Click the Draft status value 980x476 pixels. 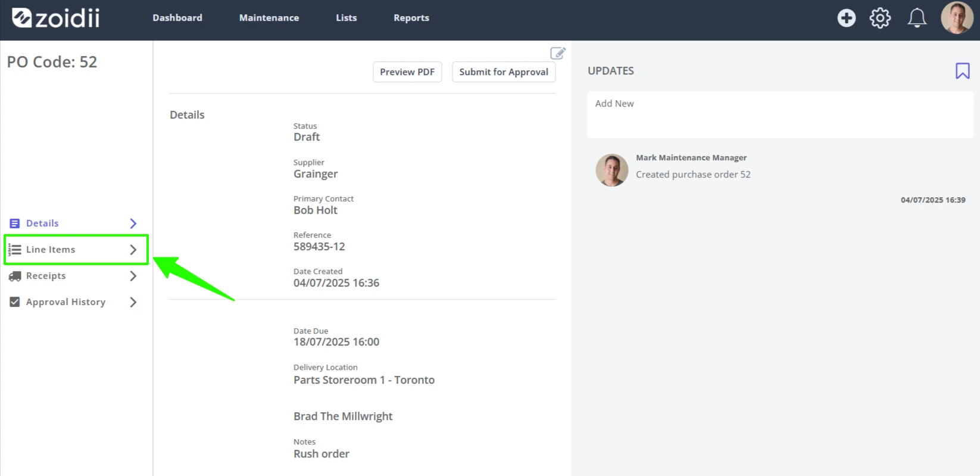pyautogui.click(x=307, y=137)
